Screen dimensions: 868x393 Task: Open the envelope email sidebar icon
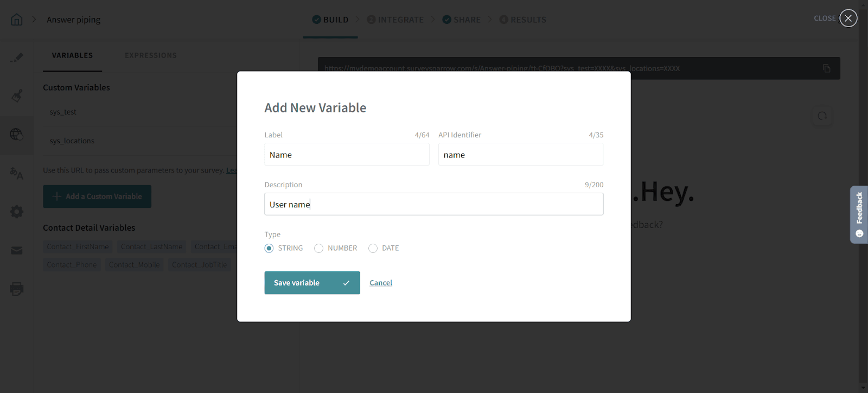(17, 250)
